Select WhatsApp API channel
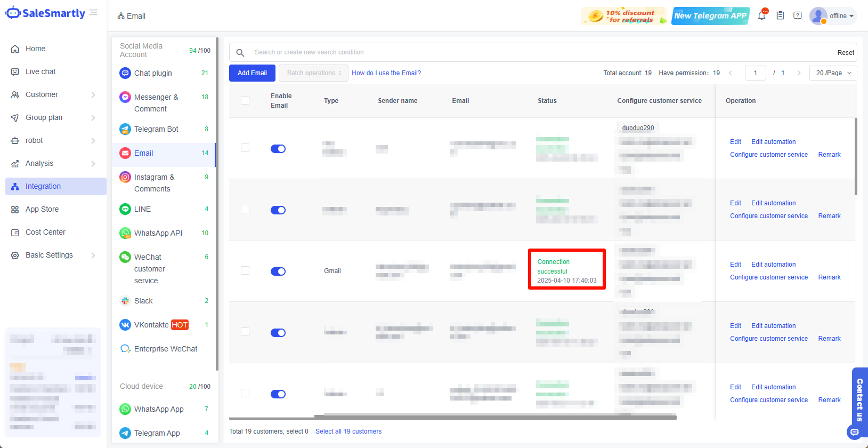868x448 pixels. 158,233
